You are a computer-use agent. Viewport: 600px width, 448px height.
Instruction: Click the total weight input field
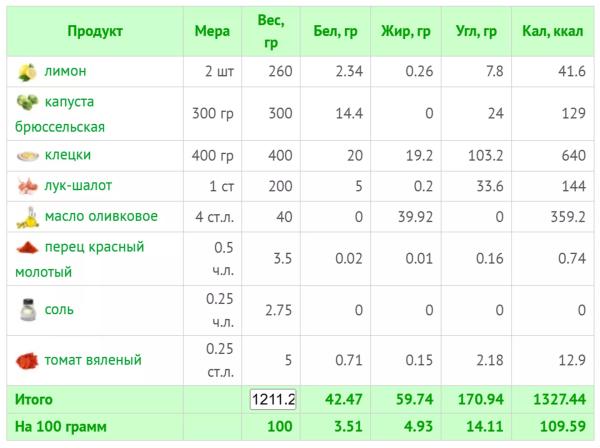pos(272,399)
